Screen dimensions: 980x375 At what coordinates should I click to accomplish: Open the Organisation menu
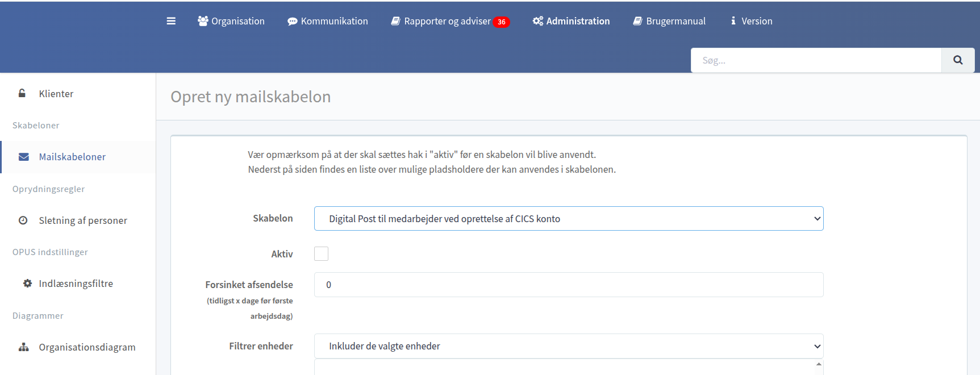[x=231, y=21]
